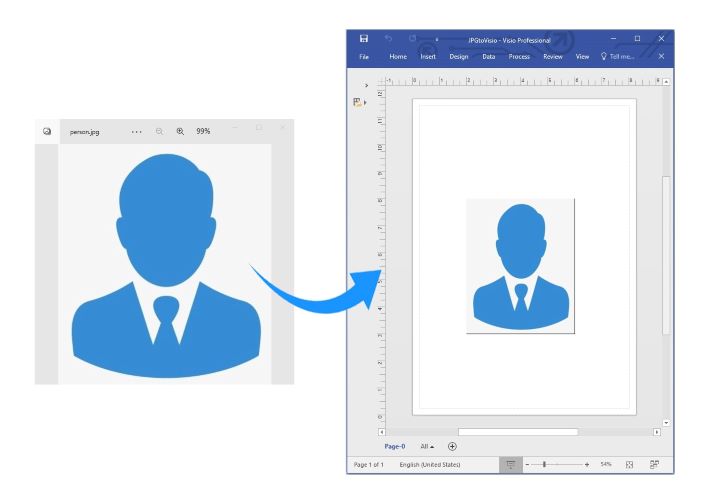Click zoom out magnifier in photo viewer

click(x=159, y=131)
